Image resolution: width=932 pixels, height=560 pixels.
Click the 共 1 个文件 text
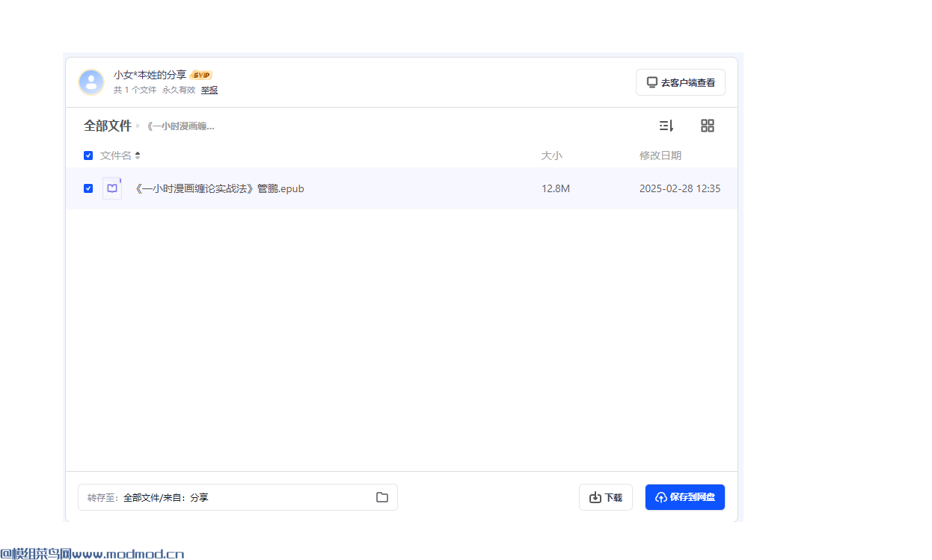point(135,90)
